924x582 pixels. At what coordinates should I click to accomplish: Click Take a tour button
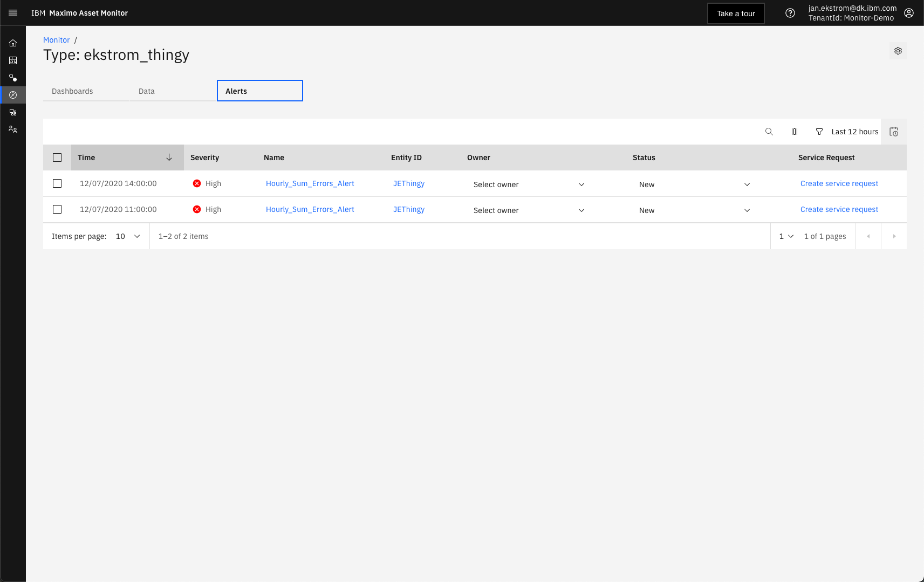pyautogui.click(x=736, y=13)
